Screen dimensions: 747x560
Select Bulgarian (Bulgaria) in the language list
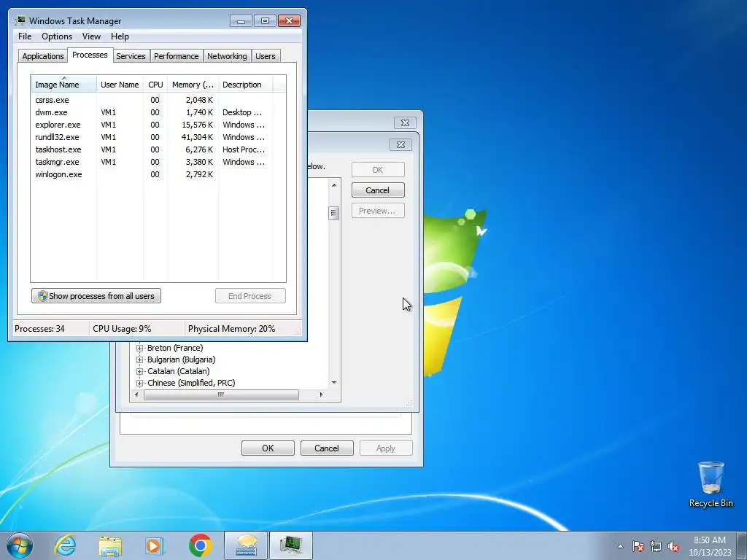pyautogui.click(x=181, y=359)
